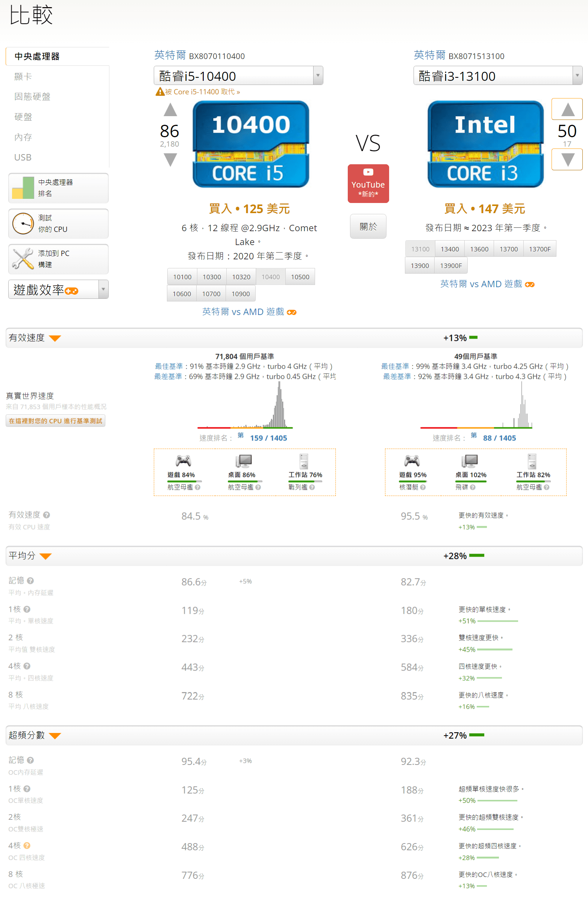
Task: Click the i5-10400 workstation 76% tower icon
Action: tap(304, 461)
